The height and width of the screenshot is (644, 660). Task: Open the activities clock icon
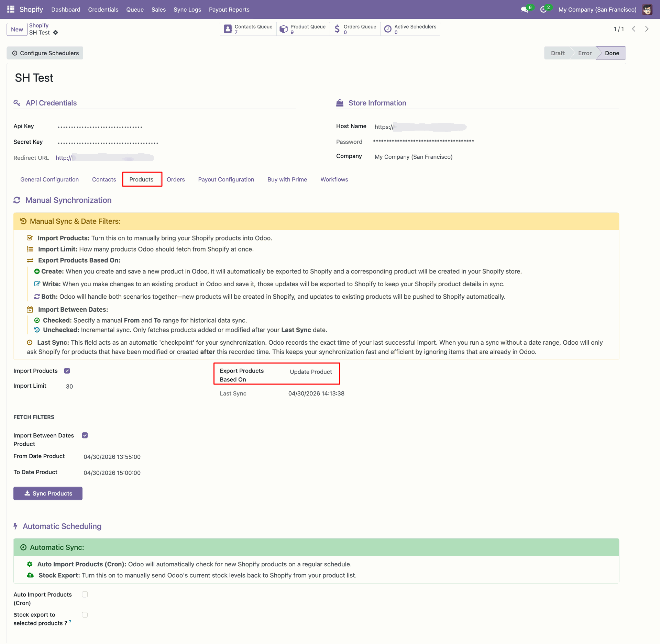pyautogui.click(x=543, y=10)
